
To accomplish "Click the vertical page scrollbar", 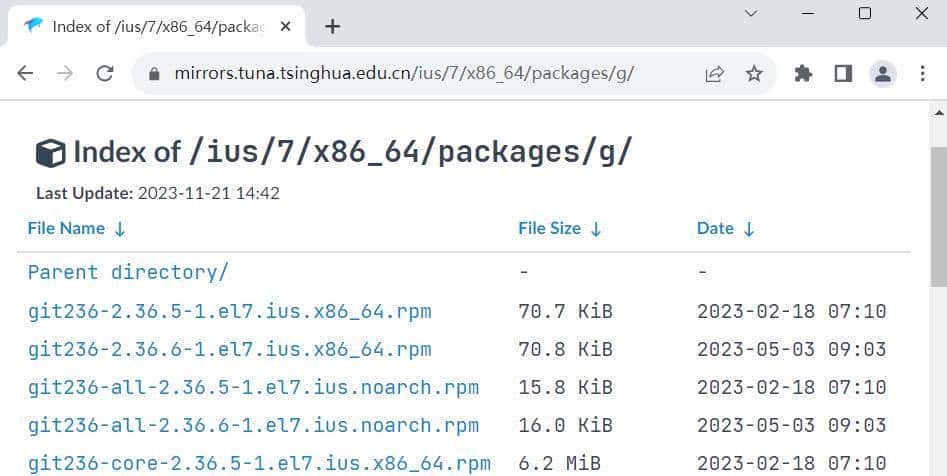I will point(938,250).
